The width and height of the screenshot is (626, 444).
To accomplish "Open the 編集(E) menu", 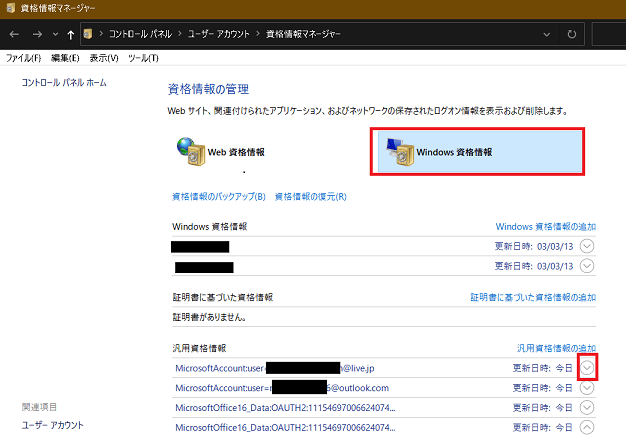I will [x=65, y=58].
